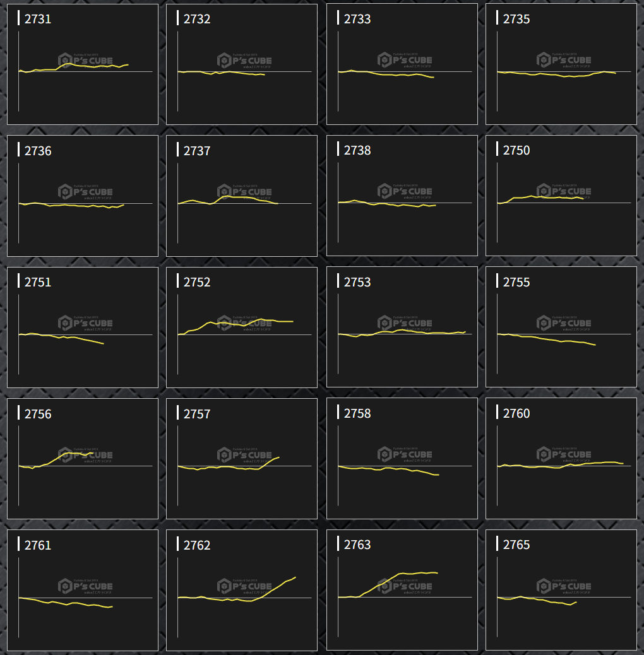Click the 2737 chart card
This screenshot has width=644, height=655.
tap(242, 196)
